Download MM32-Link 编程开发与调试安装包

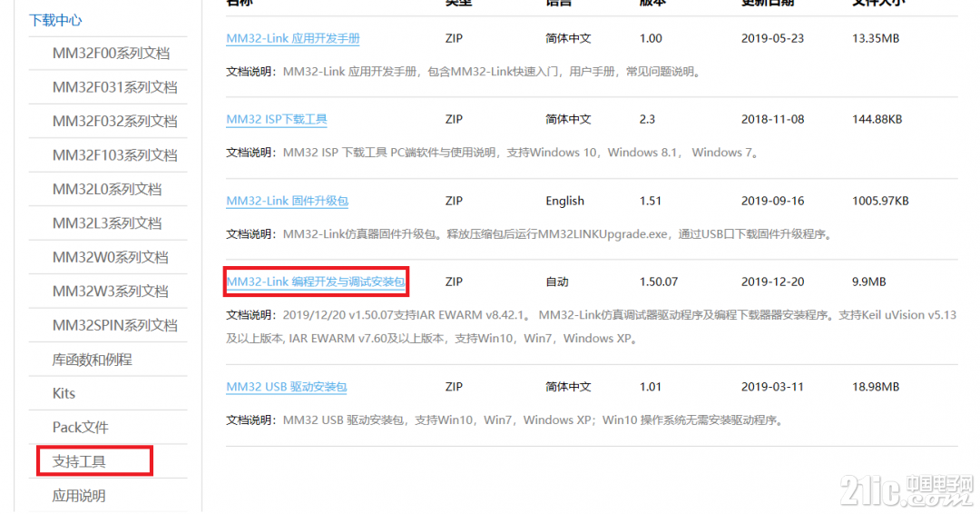316,282
